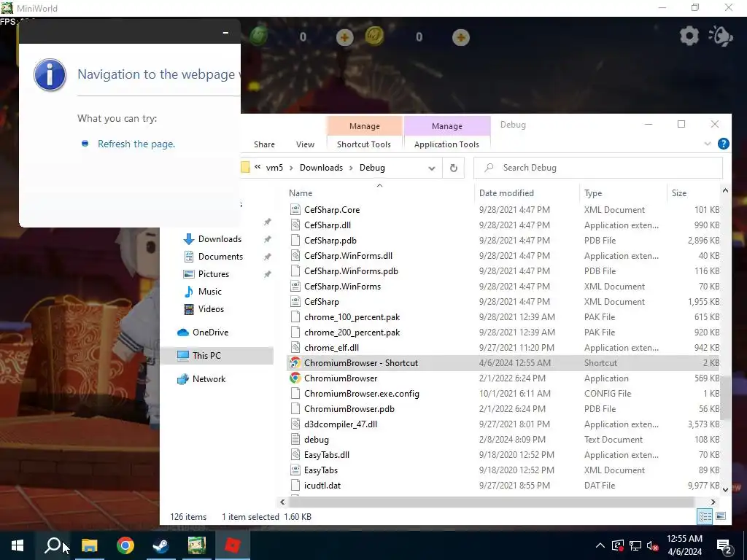Refresh the Debug folder view

(454, 168)
